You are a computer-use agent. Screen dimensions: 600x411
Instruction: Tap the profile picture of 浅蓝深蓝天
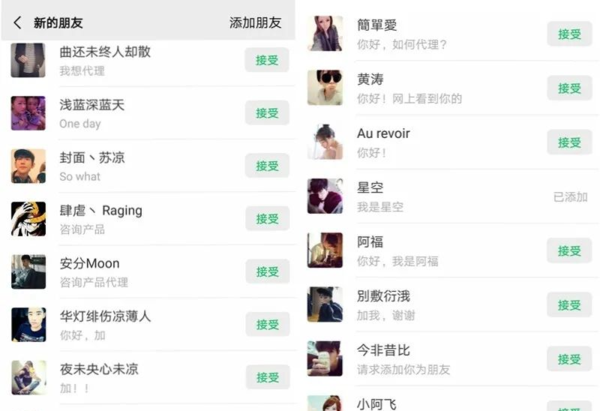[28, 113]
